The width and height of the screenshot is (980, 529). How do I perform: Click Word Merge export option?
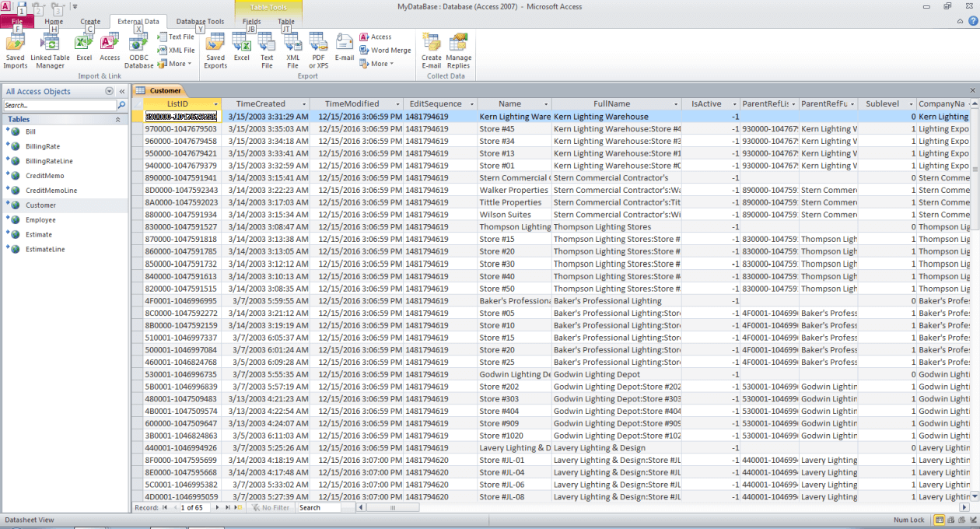pos(385,50)
